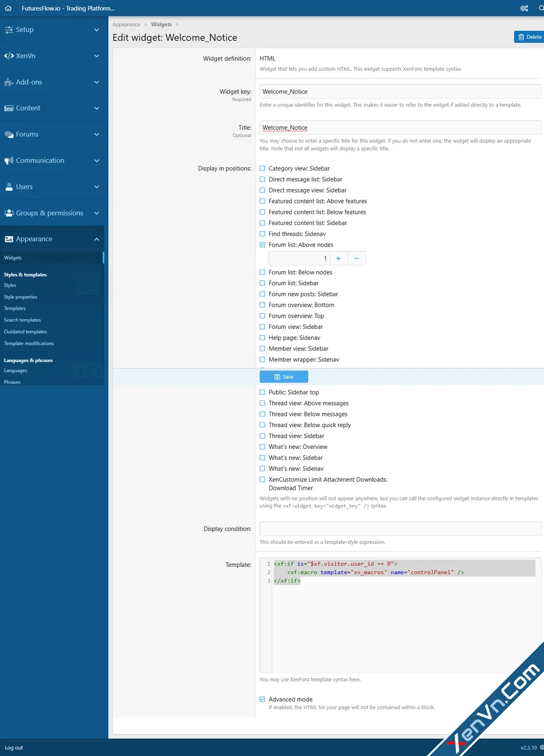Screen dimensions: 544x756
Task: Click the Add-ons puzzle piece icon
Action: pos(9,82)
